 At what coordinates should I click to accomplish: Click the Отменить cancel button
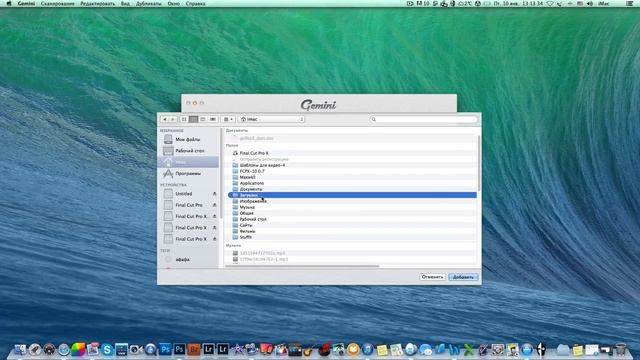click(x=432, y=277)
